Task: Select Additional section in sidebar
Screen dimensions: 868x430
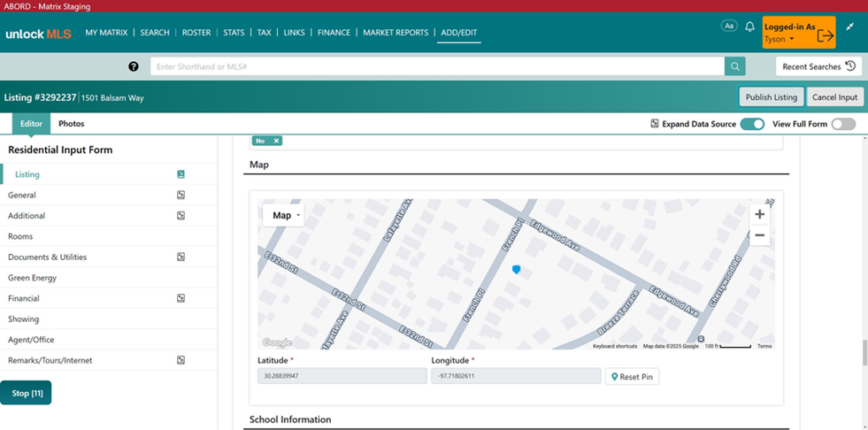Action: (x=109, y=215)
